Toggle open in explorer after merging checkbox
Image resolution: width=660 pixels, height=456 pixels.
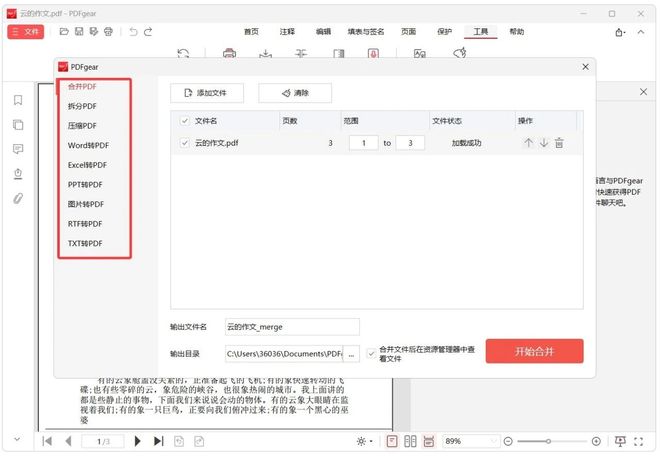coord(371,354)
